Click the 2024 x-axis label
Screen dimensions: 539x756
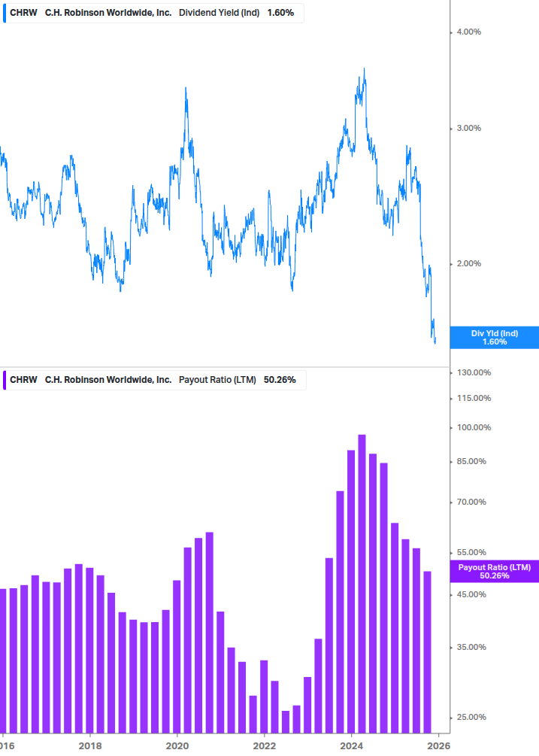pos(352,746)
